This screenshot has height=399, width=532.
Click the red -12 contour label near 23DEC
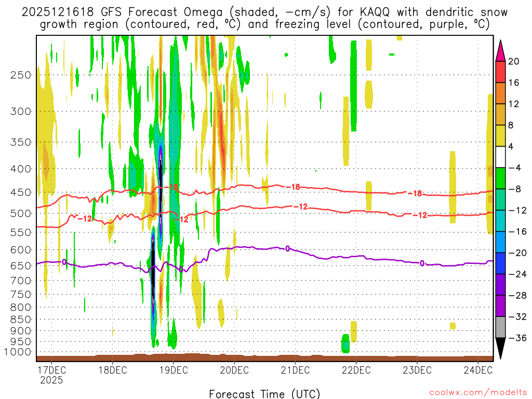[x=420, y=215]
